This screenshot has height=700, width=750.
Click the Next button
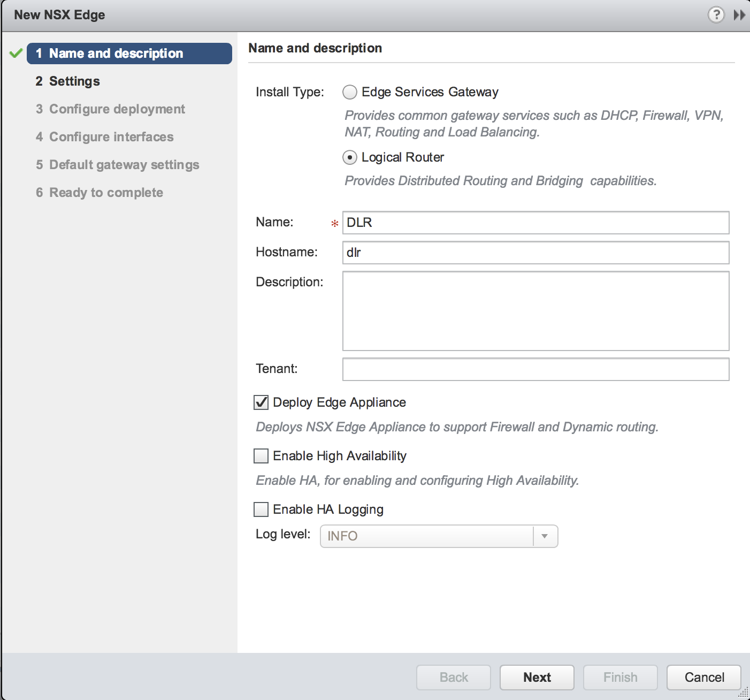click(537, 678)
